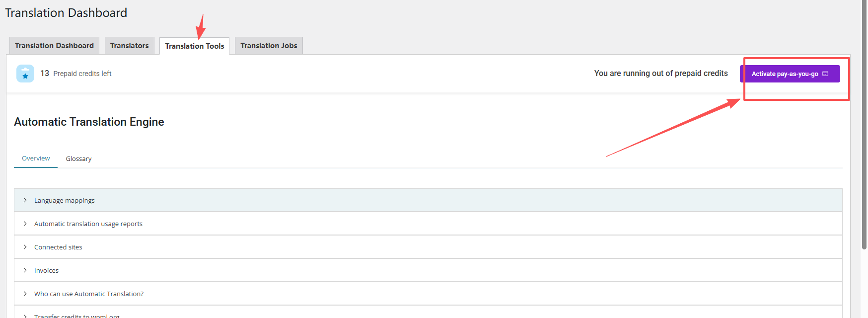Select the Translation Tools tab
This screenshot has width=868, height=318.
click(194, 46)
